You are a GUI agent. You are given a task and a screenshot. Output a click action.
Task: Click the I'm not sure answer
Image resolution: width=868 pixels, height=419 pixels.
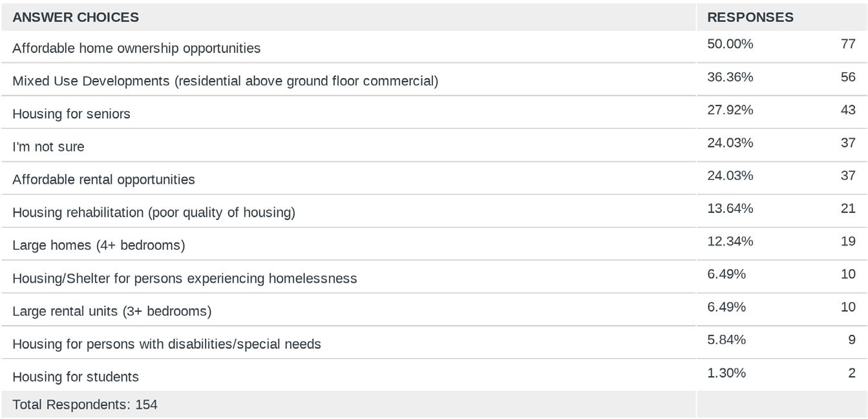coord(48,147)
